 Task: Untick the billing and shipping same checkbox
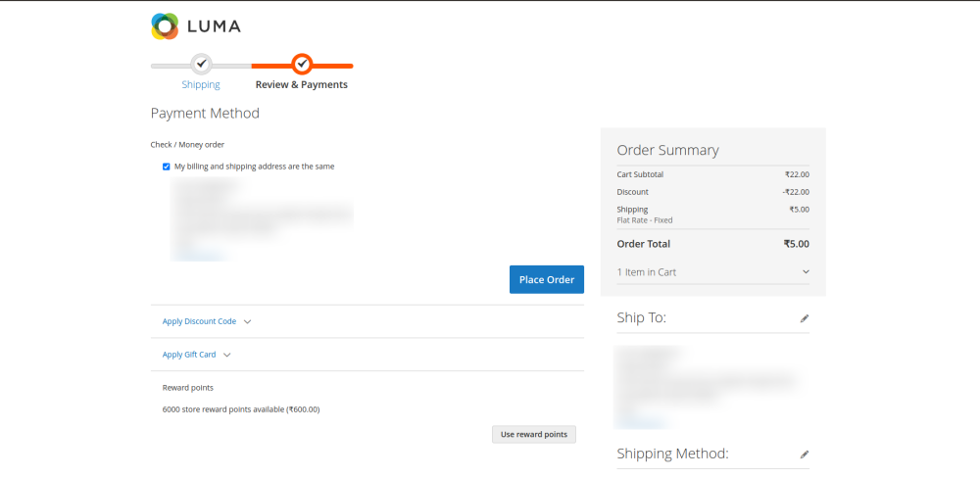167,167
